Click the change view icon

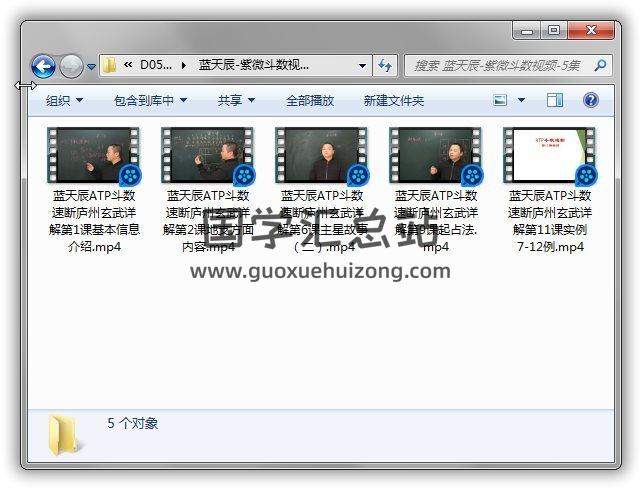[x=501, y=100]
